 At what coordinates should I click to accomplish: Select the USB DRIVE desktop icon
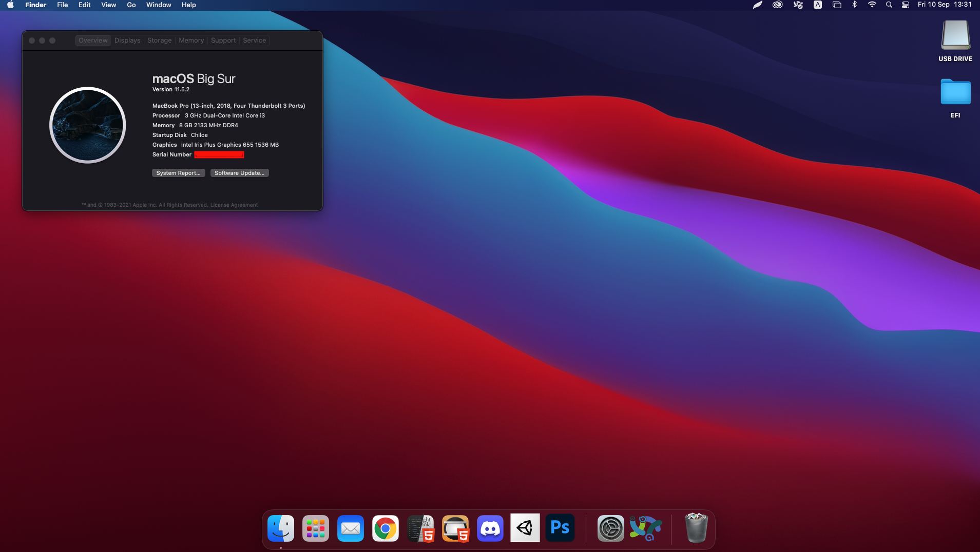point(955,41)
